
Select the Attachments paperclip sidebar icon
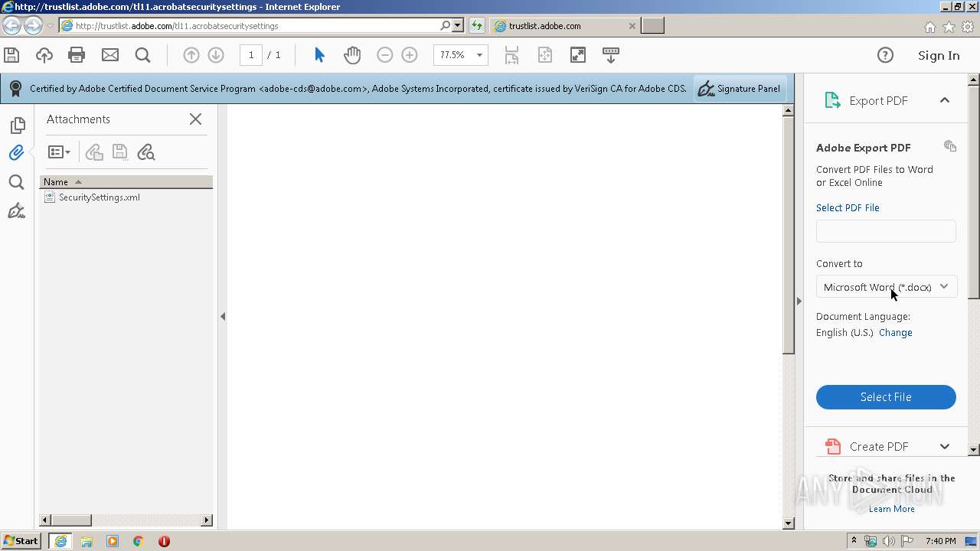pyautogui.click(x=17, y=152)
